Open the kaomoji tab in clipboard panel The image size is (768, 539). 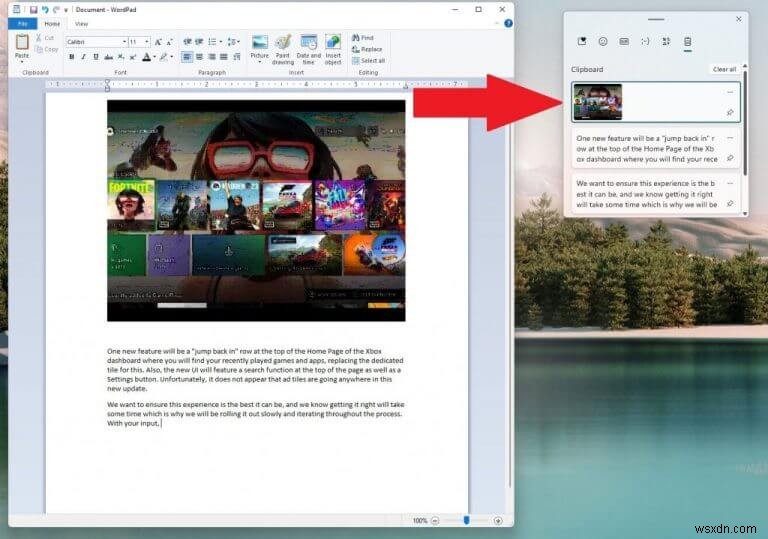[645, 42]
